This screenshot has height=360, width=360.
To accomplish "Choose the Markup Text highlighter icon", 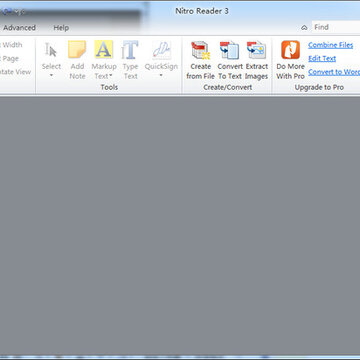I will pyautogui.click(x=103, y=50).
